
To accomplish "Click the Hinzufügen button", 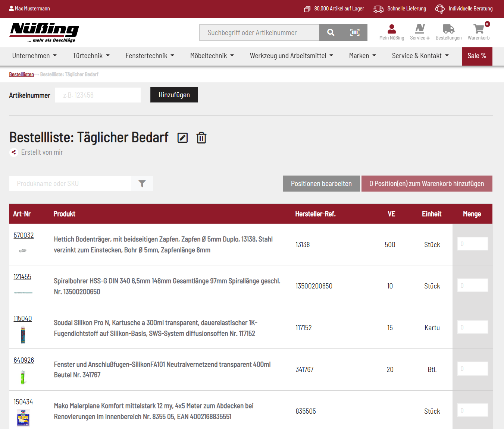I will (x=174, y=95).
